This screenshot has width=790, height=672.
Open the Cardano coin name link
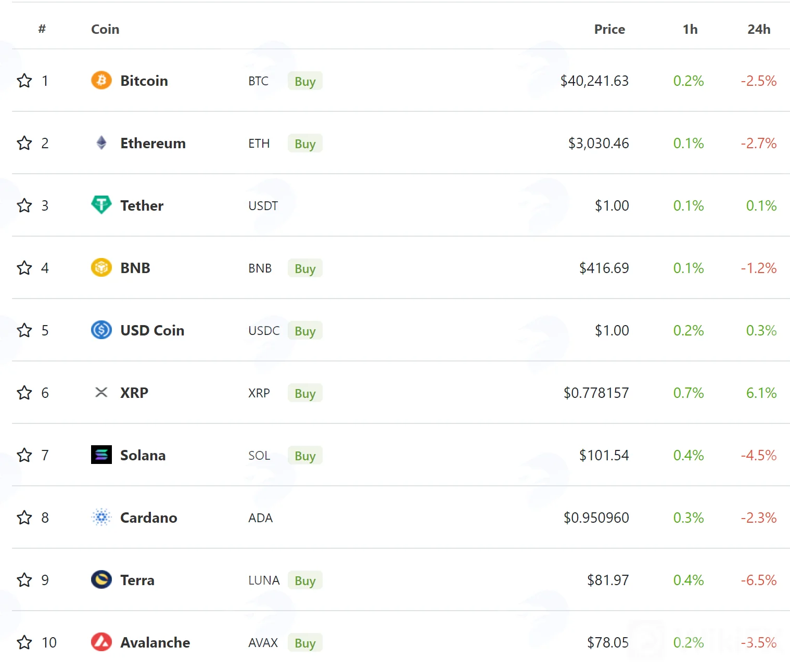[149, 518]
